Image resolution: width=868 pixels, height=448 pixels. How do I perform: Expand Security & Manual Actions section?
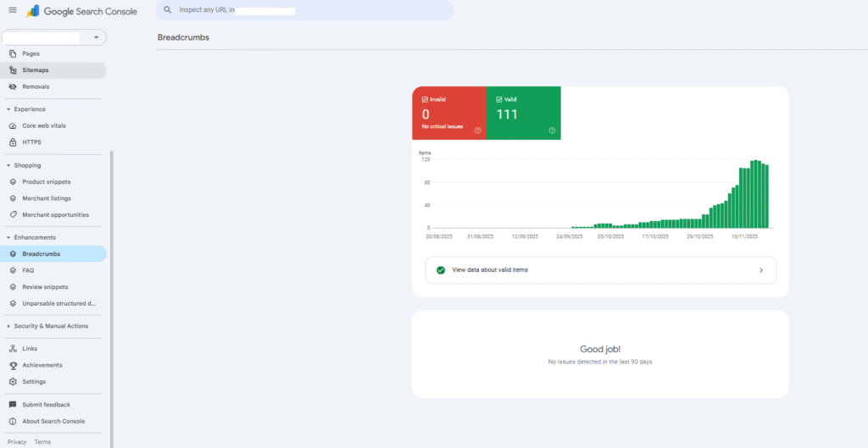point(8,326)
